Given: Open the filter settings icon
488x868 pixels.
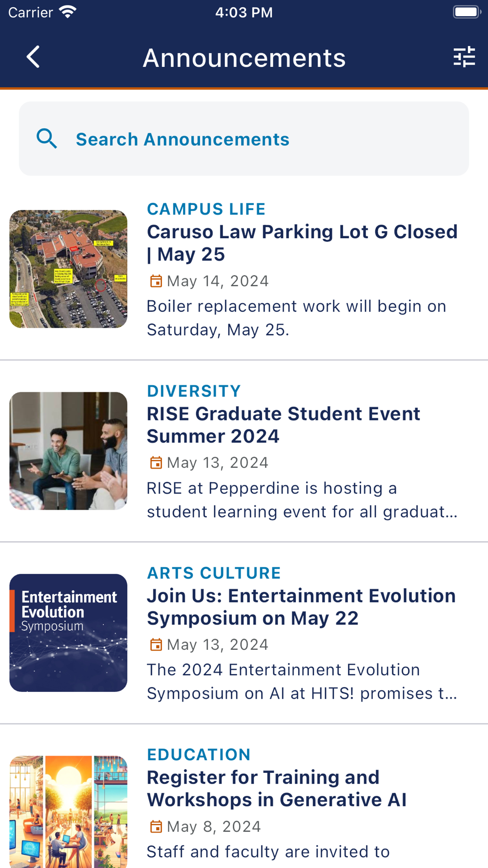Looking at the screenshot, I should click(x=464, y=57).
